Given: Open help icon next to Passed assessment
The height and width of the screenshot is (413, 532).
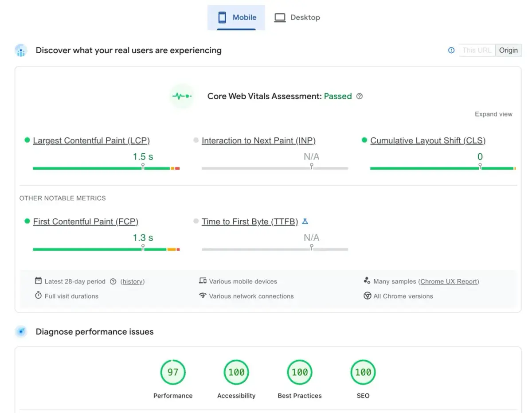Looking at the screenshot, I should 360,96.
